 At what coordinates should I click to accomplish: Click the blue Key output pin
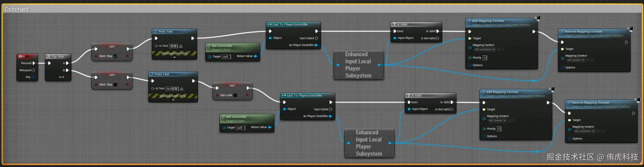point(33,77)
